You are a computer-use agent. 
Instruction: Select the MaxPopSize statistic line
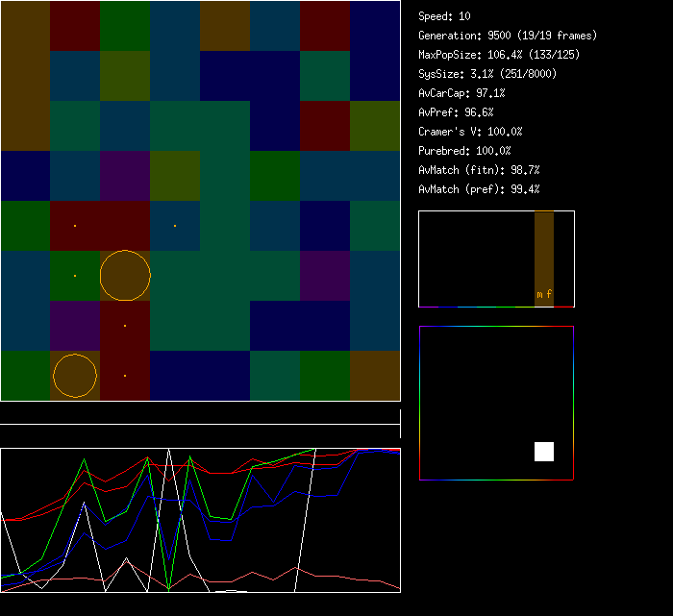(x=499, y=55)
